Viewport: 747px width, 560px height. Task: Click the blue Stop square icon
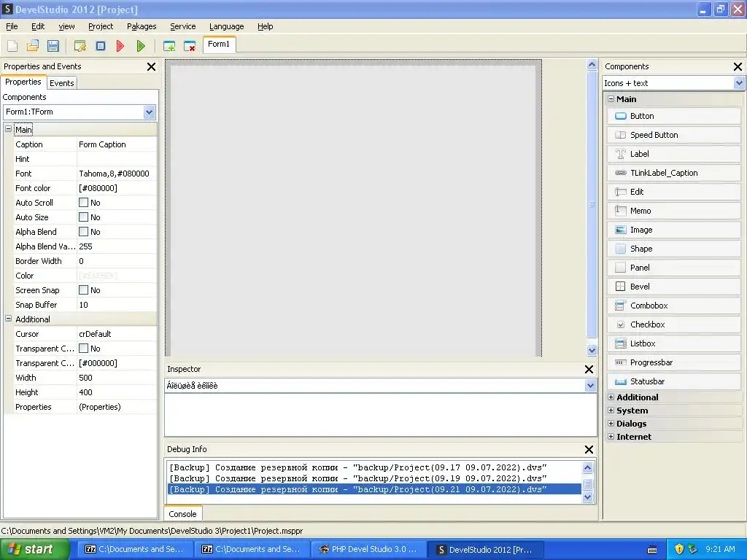tap(101, 46)
